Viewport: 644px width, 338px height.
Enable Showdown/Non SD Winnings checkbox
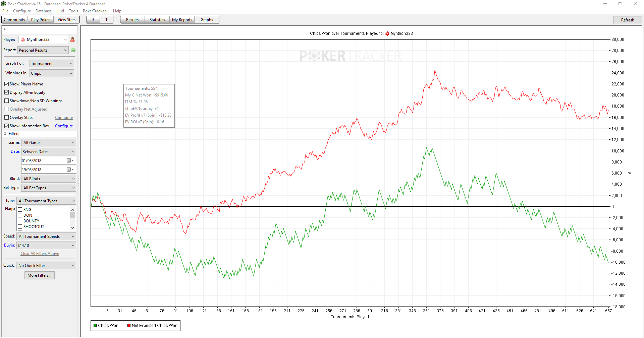click(6, 101)
